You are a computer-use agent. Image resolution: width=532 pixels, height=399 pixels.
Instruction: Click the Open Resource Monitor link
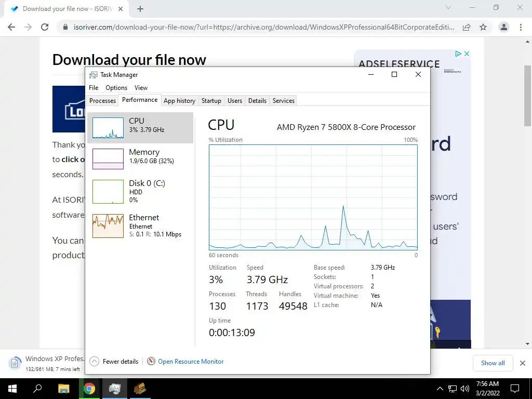(x=191, y=362)
